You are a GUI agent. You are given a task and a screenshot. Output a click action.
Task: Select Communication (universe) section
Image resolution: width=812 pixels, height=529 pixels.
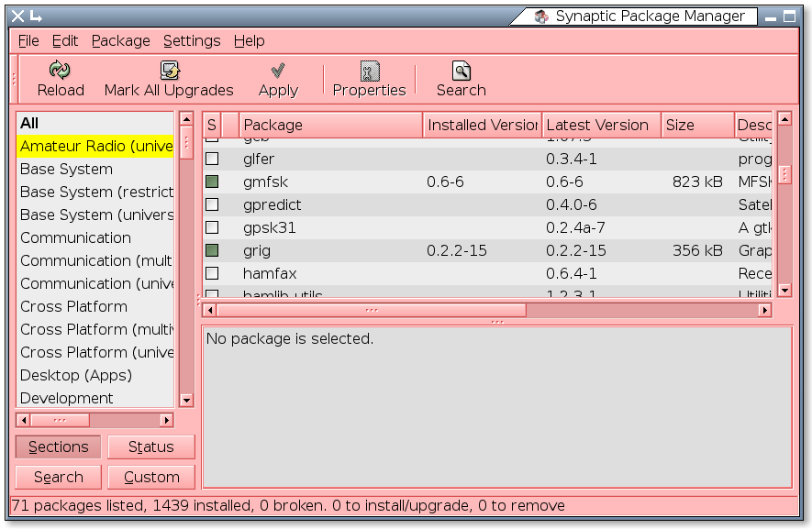tap(95, 283)
